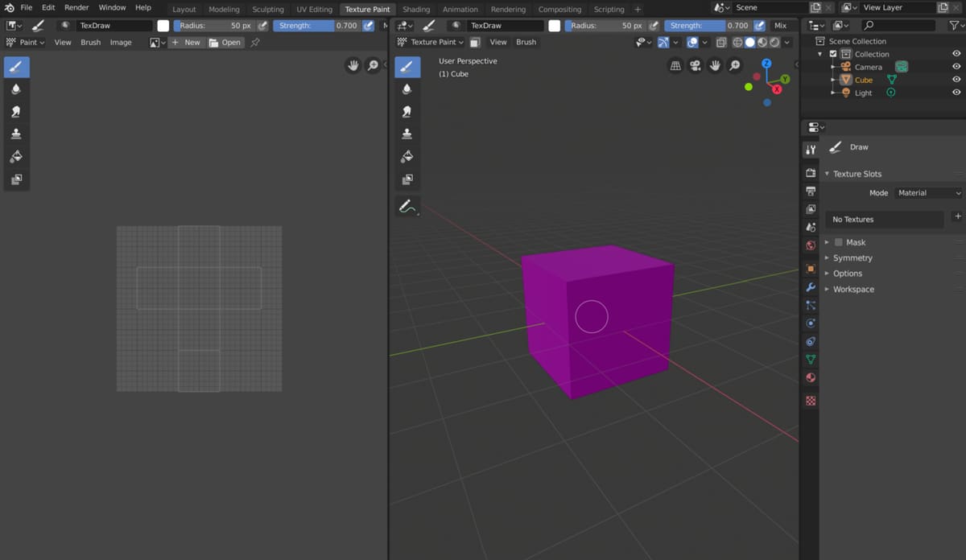This screenshot has width=966, height=560.
Task: Click the New image button
Action: click(186, 42)
